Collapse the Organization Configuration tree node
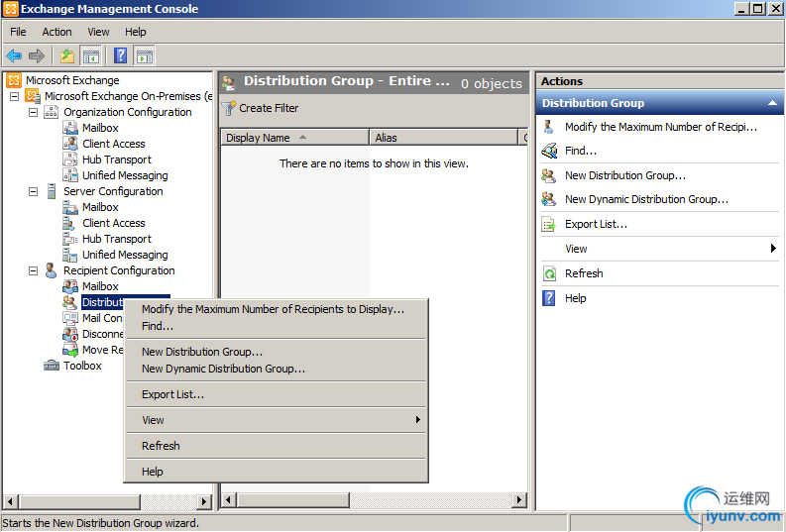This screenshot has width=786, height=532. [x=33, y=112]
